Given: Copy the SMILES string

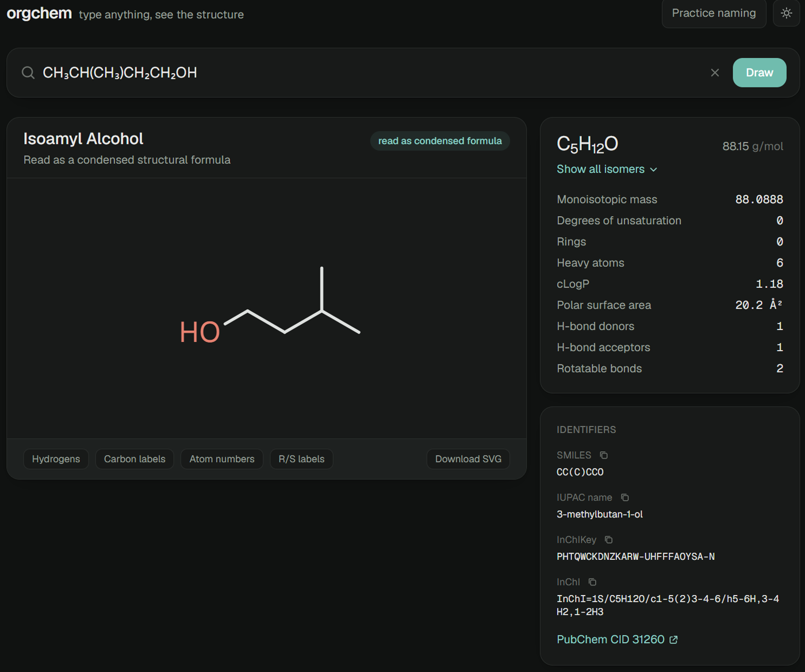Looking at the screenshot, I should [x=604, y=455].
